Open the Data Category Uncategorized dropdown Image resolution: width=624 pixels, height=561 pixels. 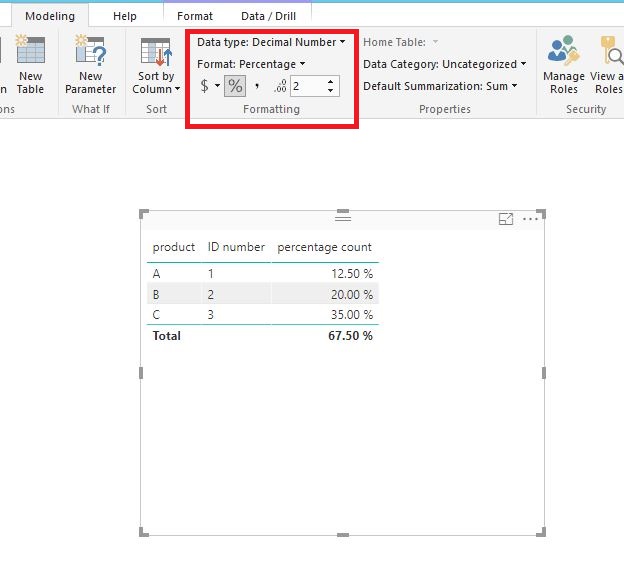click(x=445, y=64)
